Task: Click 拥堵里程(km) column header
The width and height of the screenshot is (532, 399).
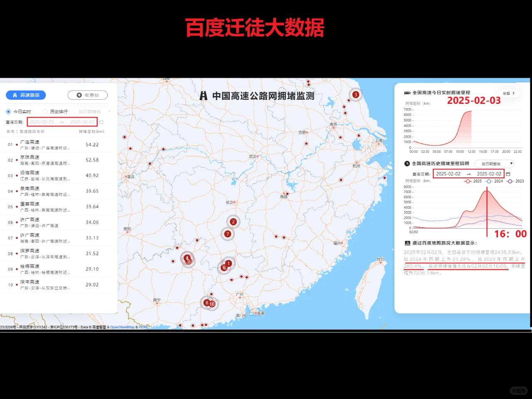Action: click(91, 131)
